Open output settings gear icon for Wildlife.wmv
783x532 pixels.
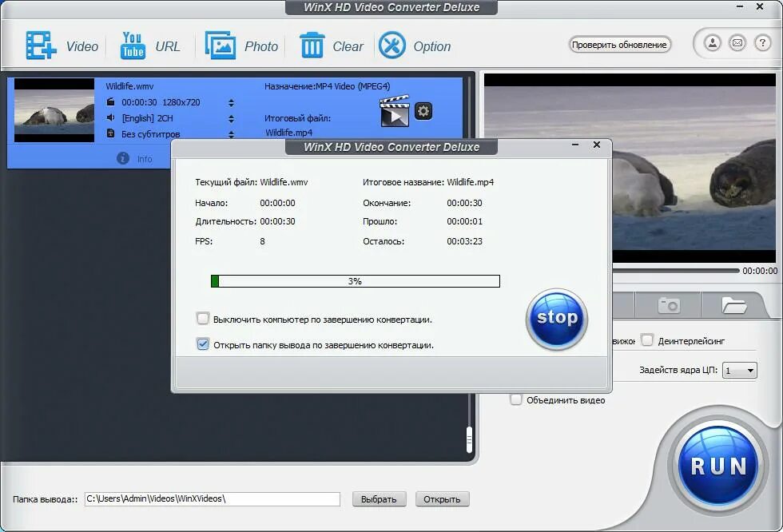pyautogui.click(x=423, y=111)
